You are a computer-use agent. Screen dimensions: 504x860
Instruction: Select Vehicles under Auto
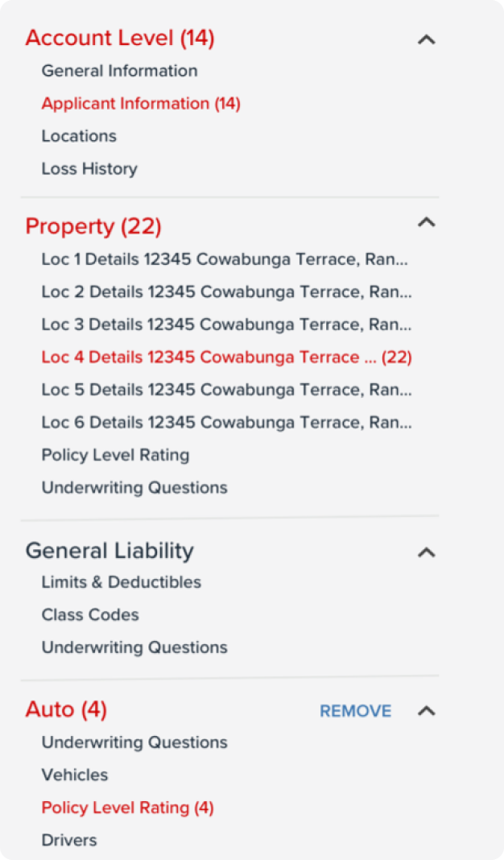75,775
